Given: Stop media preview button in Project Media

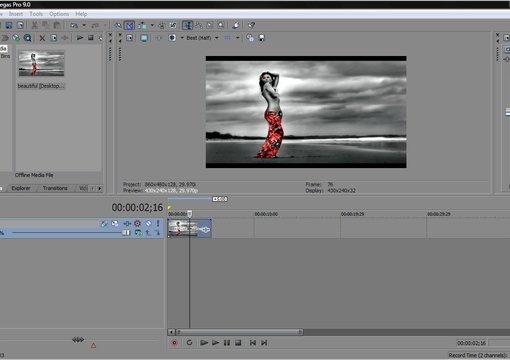Looking at the screenshot, I should [x=91, y=38].
